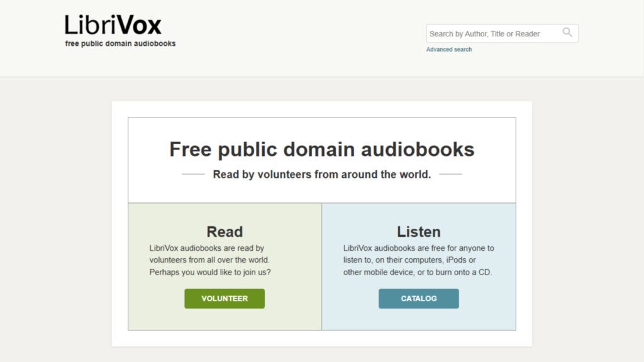Viewport: 644px width, 362px height.
Task: Click the search magnifier icon
Action: 567,33
